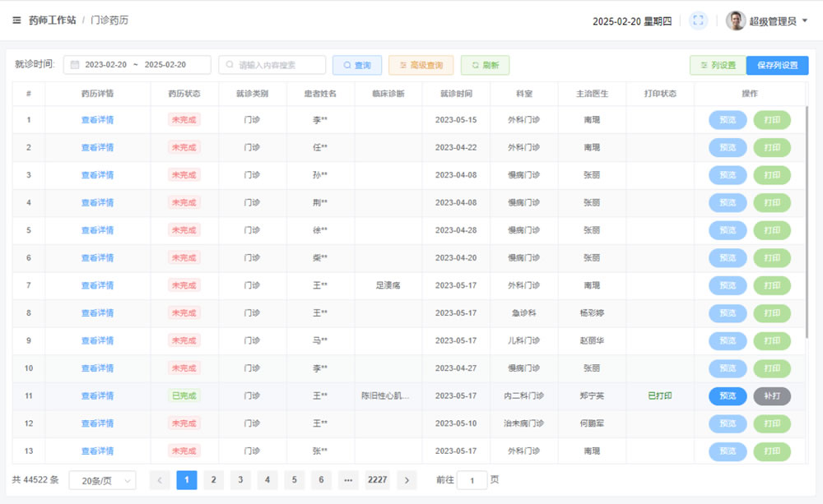Focus the 请输入内容搜索 search box
The width and height of the screenshot is (823, 504).
pos(272,65)
